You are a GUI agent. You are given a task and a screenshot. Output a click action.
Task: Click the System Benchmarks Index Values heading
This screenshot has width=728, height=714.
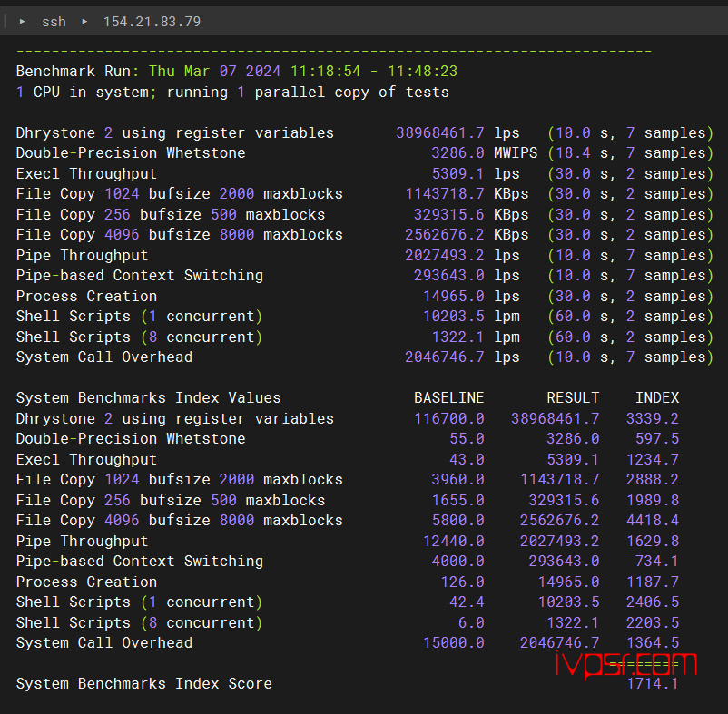click(148, 398)
